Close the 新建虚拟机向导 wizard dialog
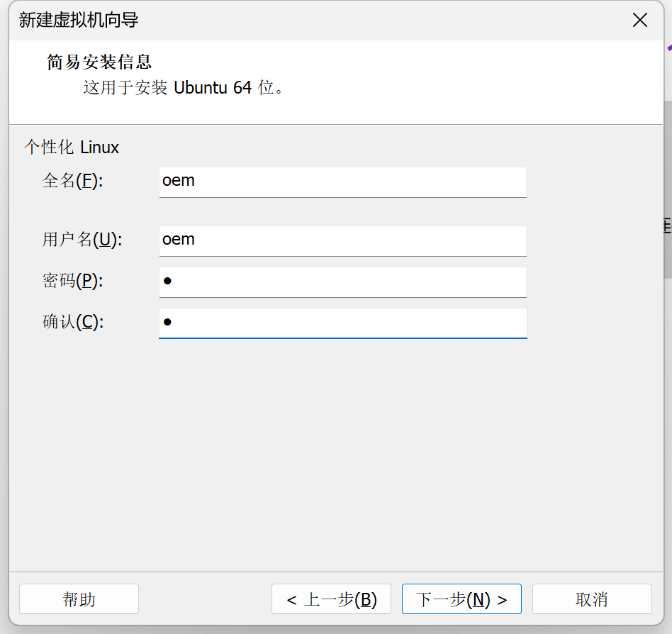The width and height of the screenshot is (672, 634). (640, 20)
